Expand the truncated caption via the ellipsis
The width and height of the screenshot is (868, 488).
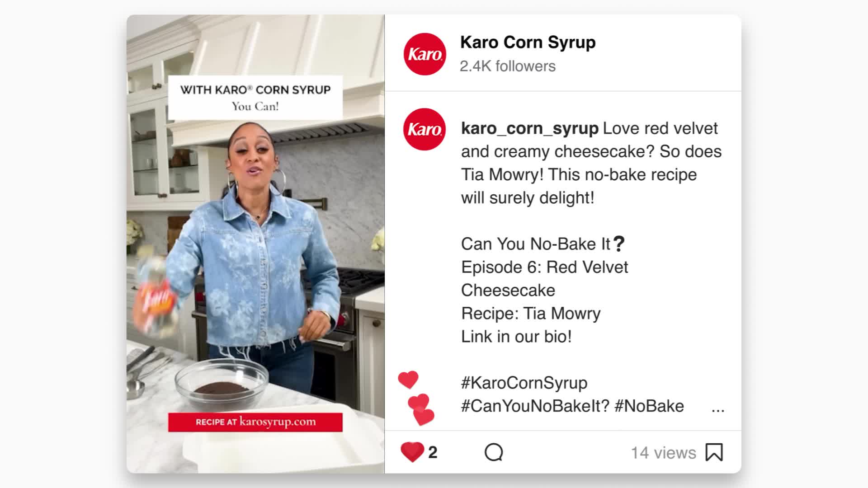click(717, 408)
